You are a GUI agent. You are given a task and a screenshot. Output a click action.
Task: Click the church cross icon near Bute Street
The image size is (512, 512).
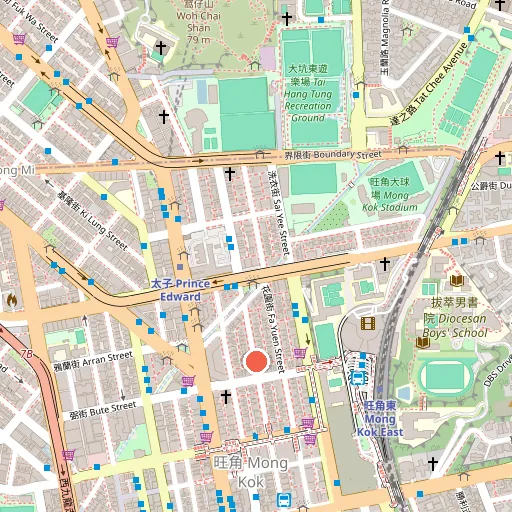tap(226, 397)
